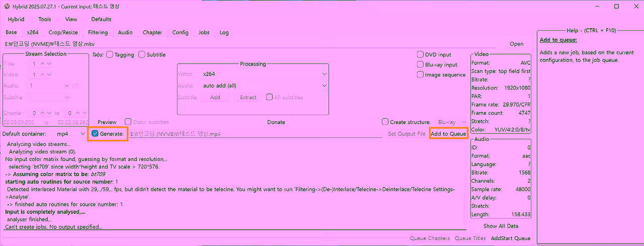Decrease the Video stream number
The width and height of the screenshot is (644, 246).
tap(49, 74)
